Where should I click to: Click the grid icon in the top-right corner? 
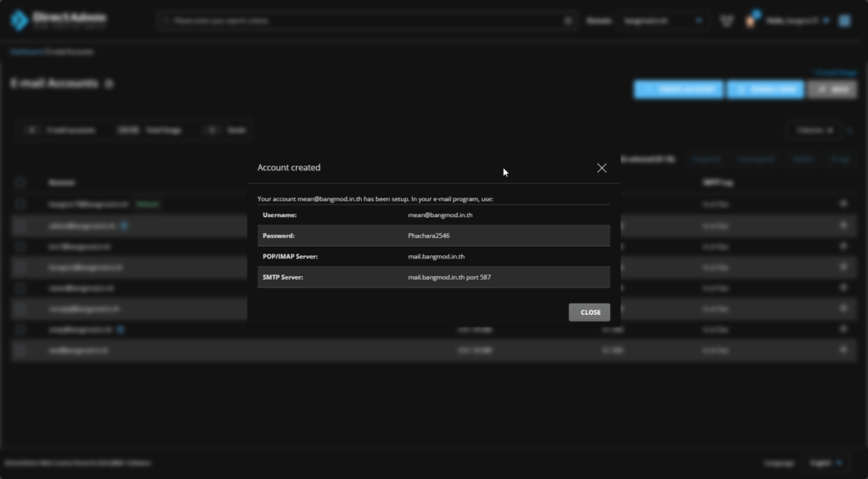(844, 20)
